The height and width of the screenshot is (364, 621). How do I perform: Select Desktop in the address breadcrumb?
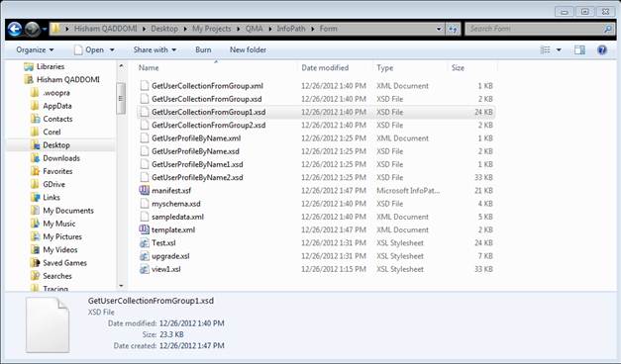coord(164,29)
